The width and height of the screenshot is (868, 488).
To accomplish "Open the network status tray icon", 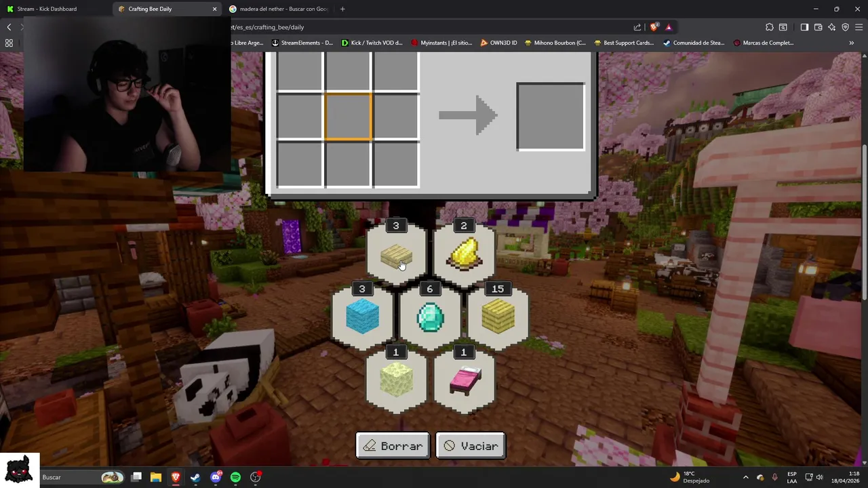I will (x=809, y=477).
